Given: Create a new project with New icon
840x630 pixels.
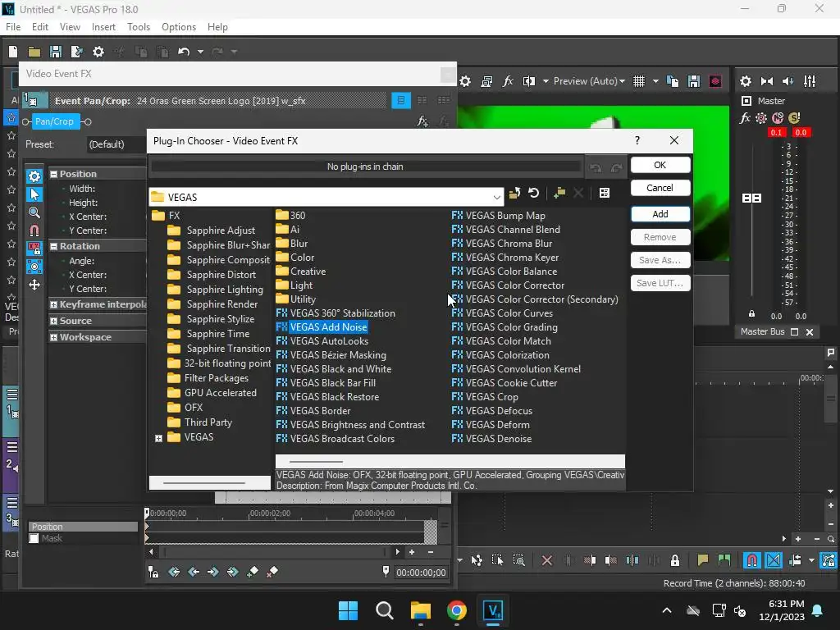Looking at the screenshot, I should [x=13, y=52].
